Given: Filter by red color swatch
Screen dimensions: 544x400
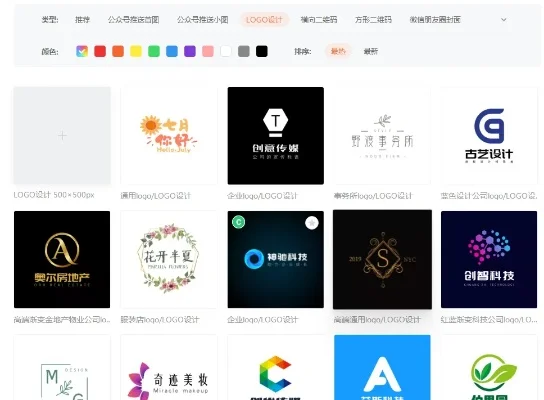Looking at the screenshot, I should tap(100, 51).
